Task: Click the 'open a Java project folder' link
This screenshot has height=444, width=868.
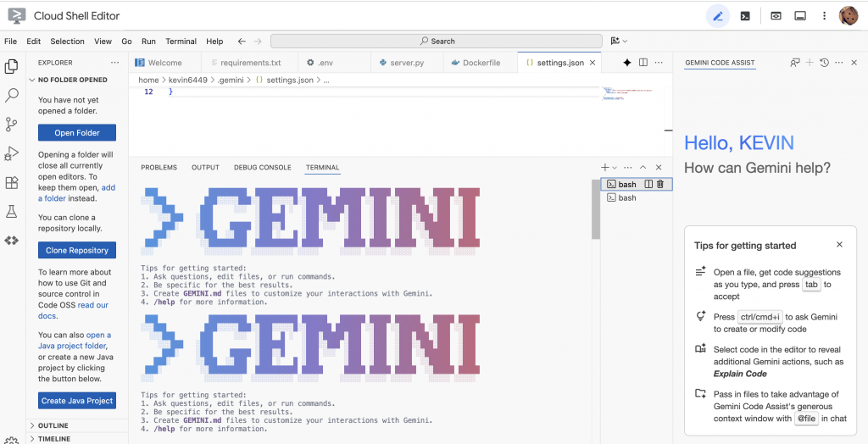Action: pos(75,341)
